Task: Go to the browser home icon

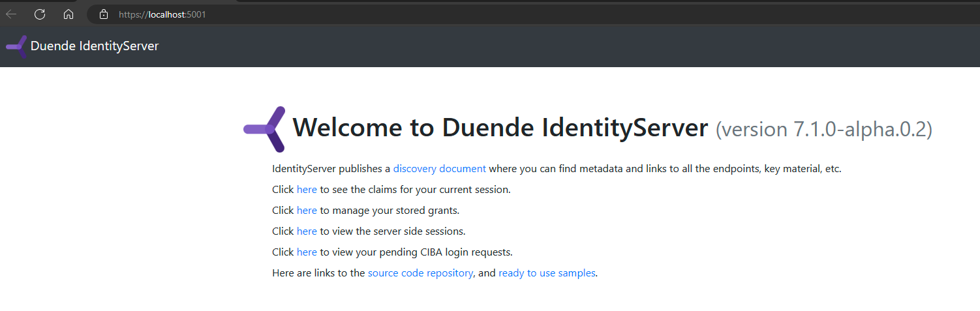Action: tap(69, 14)
